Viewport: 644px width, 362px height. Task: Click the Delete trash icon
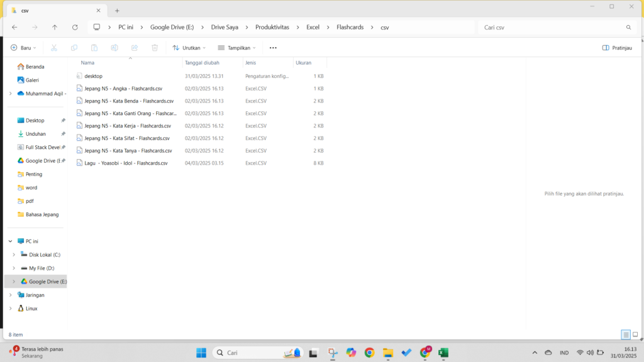155,48
